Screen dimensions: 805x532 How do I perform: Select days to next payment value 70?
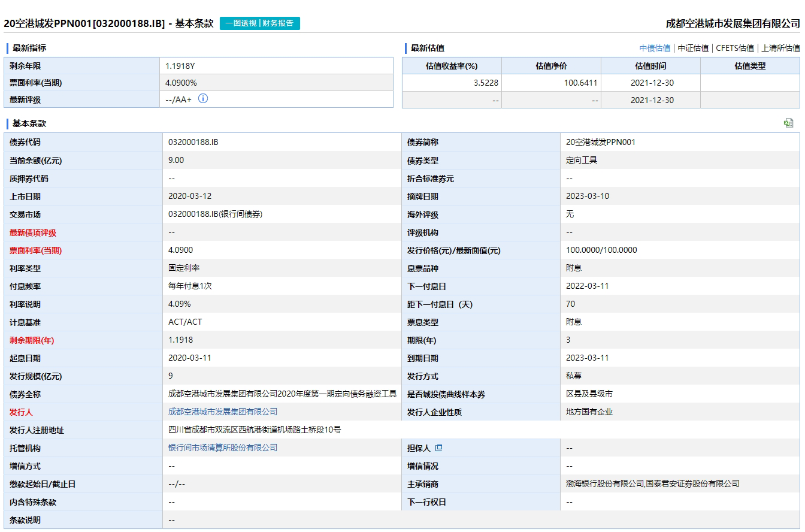pos(570,304)
